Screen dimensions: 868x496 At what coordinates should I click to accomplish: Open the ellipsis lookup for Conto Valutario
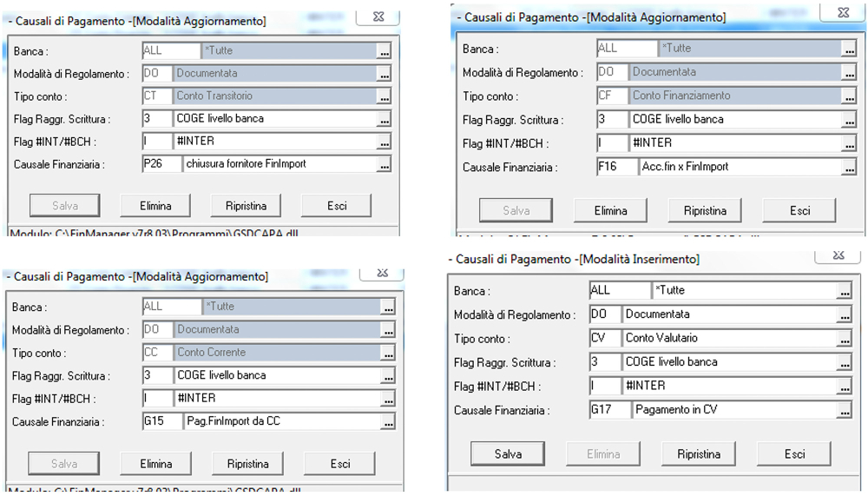(844, 339)
